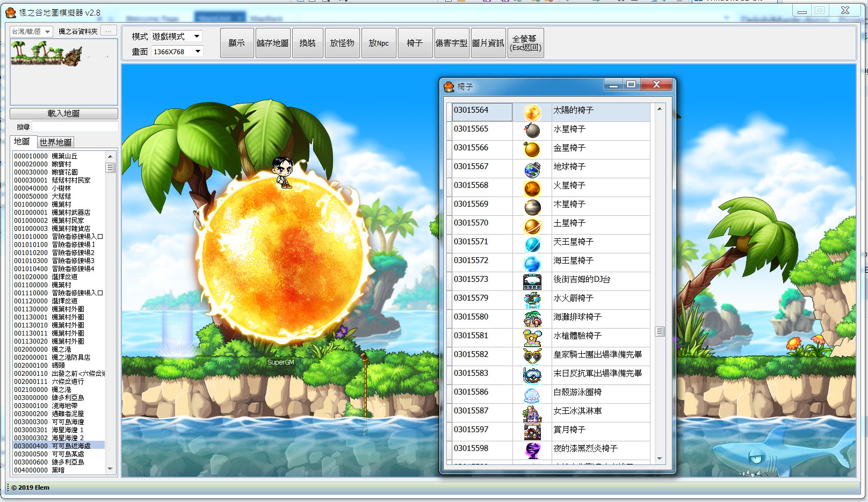Click the 儲存地圖 save map button
This screenshot has height=502, width=868.
point(273,43)
